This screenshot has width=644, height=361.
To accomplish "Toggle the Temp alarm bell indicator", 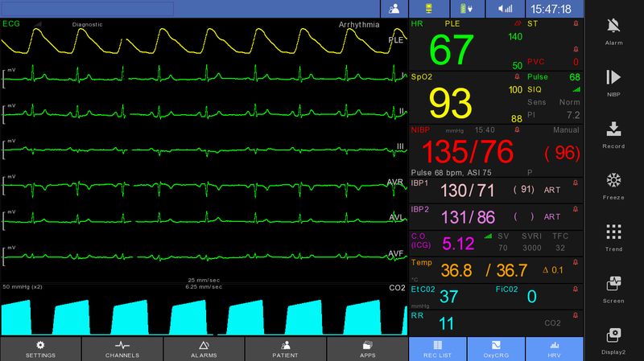I will (576, 262).
